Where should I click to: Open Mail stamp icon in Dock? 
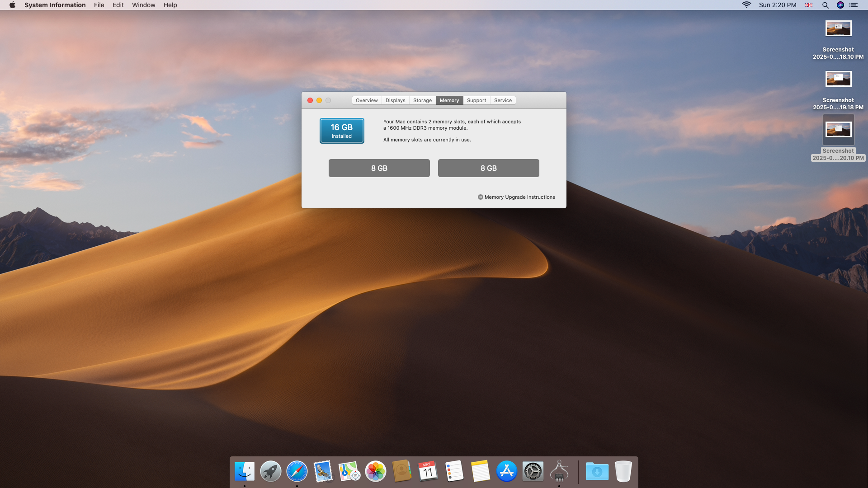323,471
